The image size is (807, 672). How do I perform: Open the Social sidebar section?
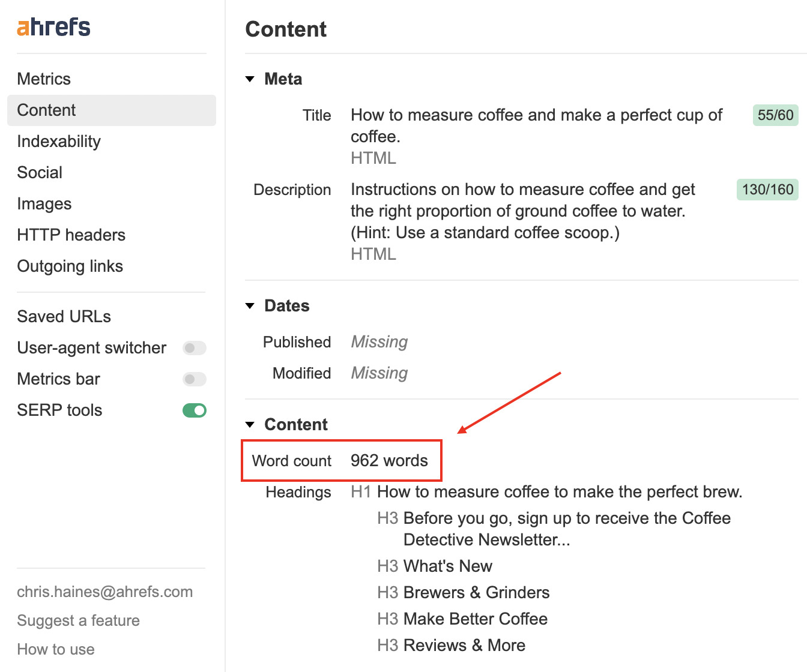click(40, 173)
